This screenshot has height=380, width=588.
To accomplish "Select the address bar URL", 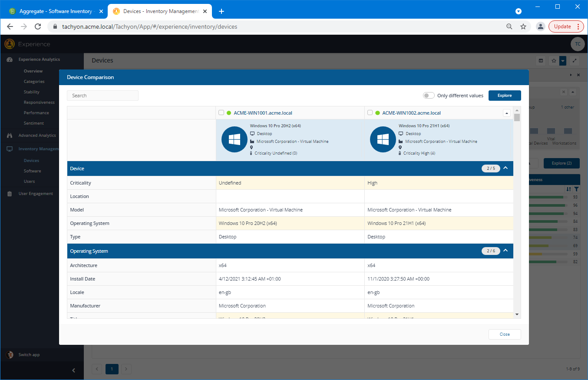I will pos(150,26).
